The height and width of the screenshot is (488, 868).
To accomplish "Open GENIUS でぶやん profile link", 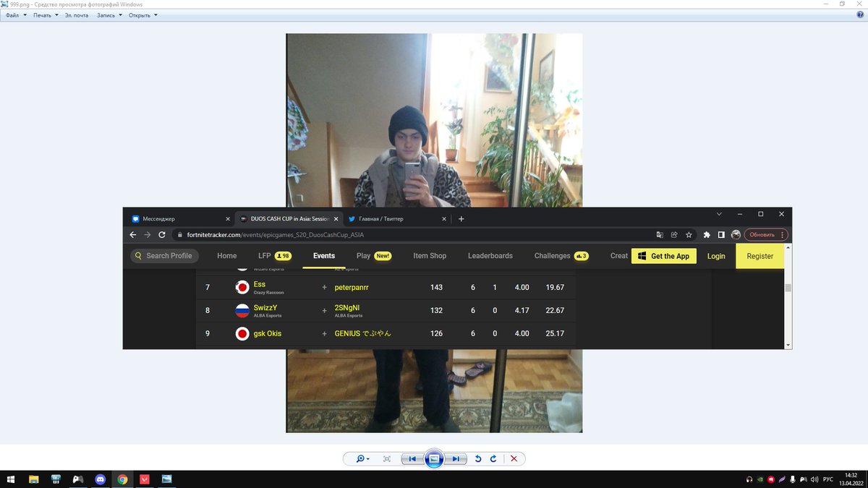I will [x=362, y=334].
